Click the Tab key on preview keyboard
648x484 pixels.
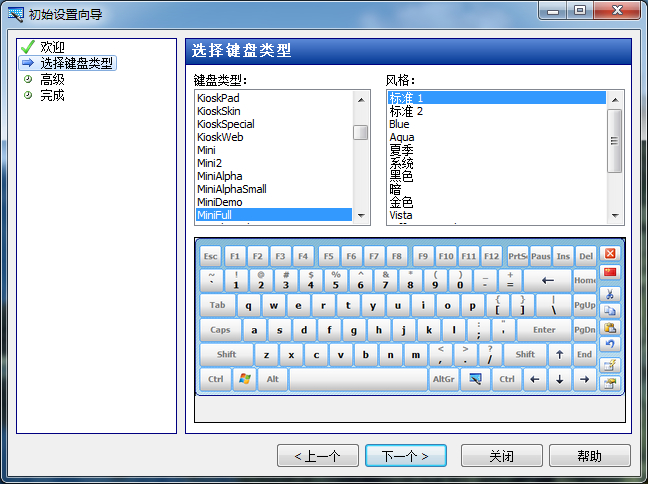tap(217, 305)
